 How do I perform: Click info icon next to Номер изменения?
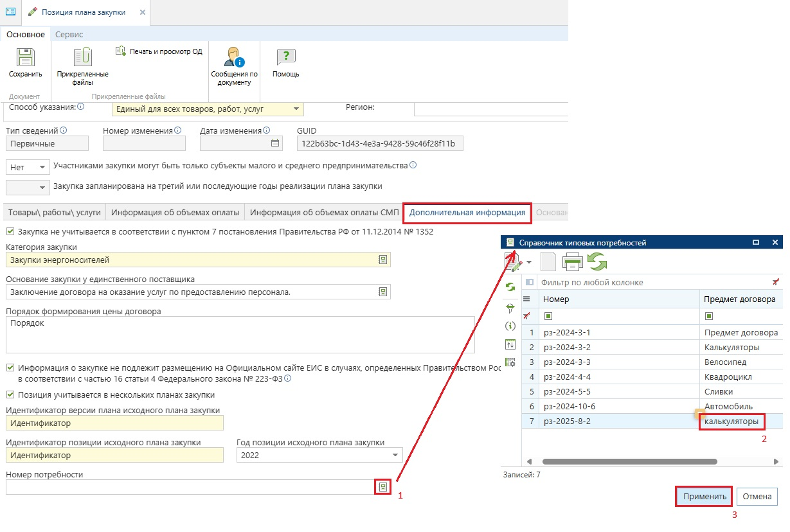(x=177, y=130)
